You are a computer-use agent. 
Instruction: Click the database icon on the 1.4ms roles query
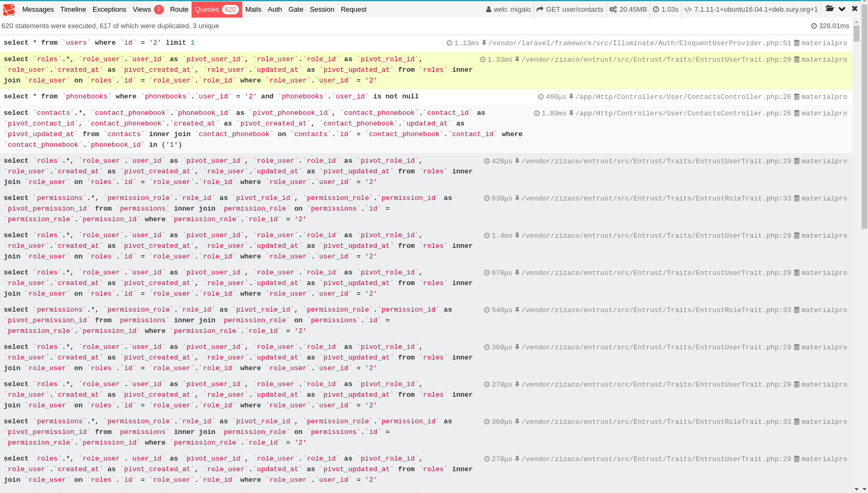pos(797,236)
